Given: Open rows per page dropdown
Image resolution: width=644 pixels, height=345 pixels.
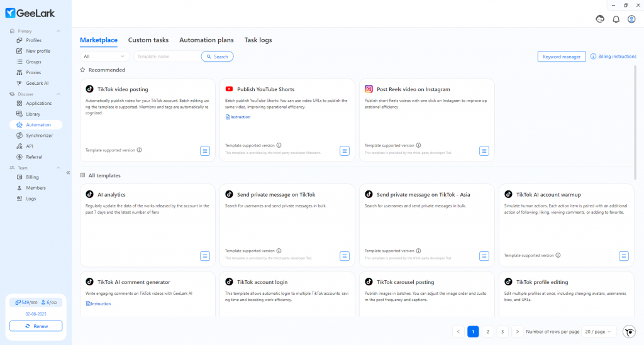Looking at the screenshot, I should (x=599, y=331).
